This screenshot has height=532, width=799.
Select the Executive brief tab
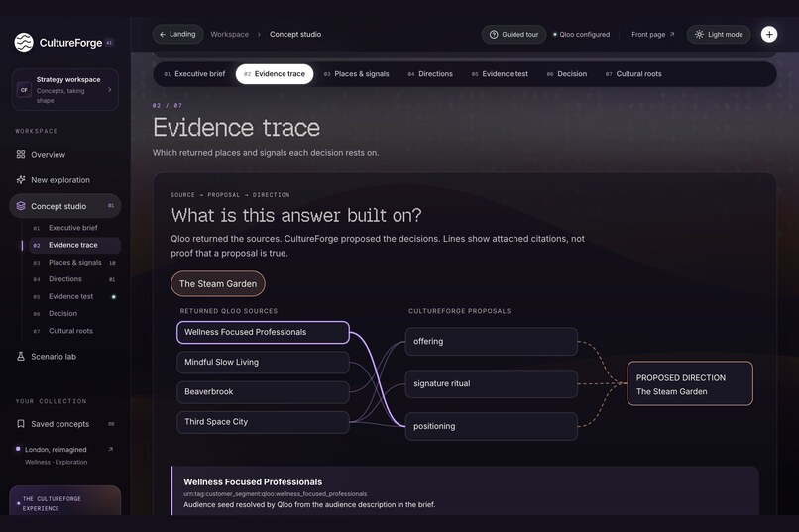click(194, 74)
